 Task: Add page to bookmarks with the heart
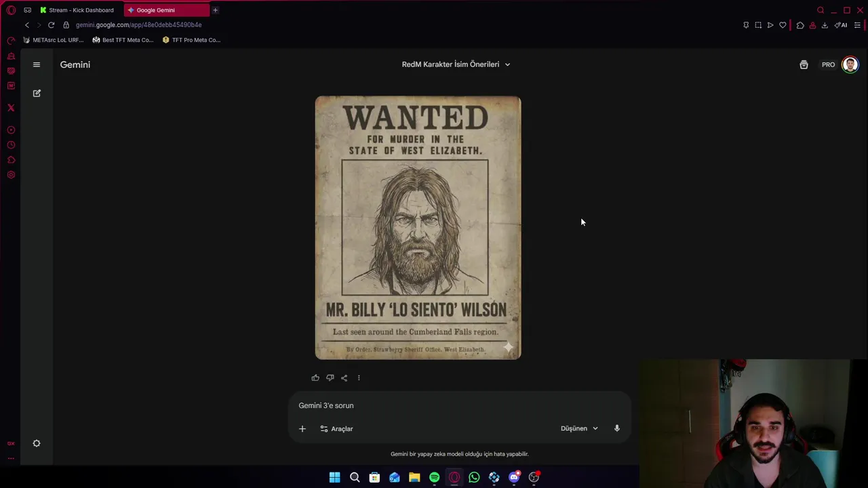(783, 25)
